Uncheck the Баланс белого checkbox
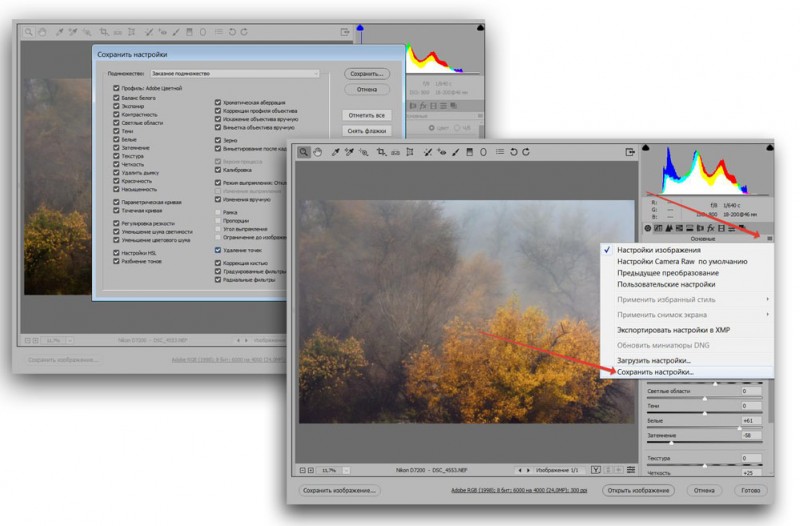 [x=116, y=97]
